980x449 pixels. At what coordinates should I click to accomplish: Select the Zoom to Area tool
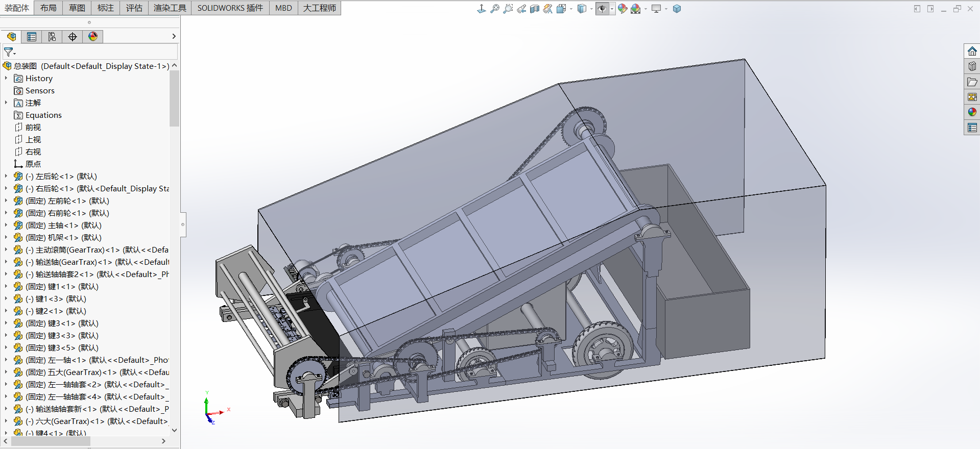[x=508, y=9]
